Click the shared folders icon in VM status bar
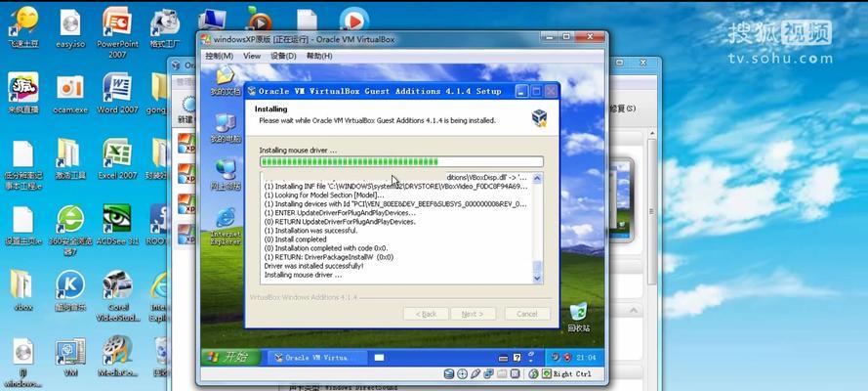Viewport: 868px width, 391px height. 501,373
